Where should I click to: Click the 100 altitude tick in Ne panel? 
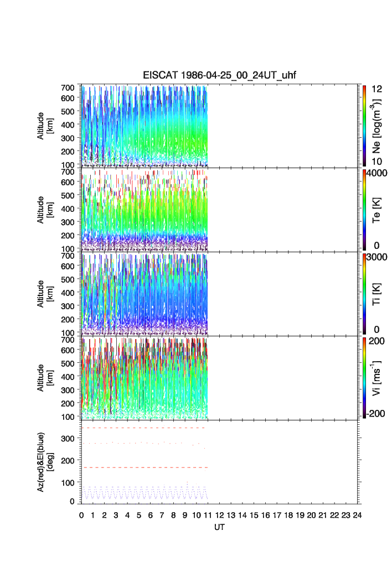[x=68, y=165]
